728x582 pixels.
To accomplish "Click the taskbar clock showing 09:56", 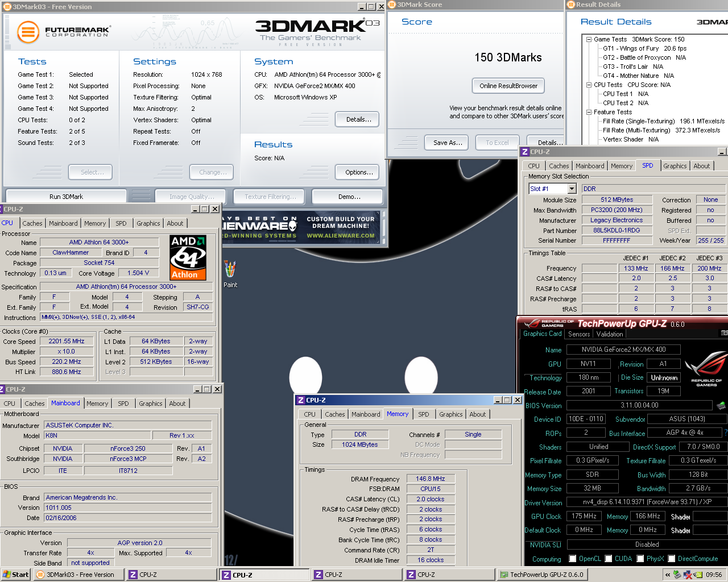I will click(x=714, y=575).
